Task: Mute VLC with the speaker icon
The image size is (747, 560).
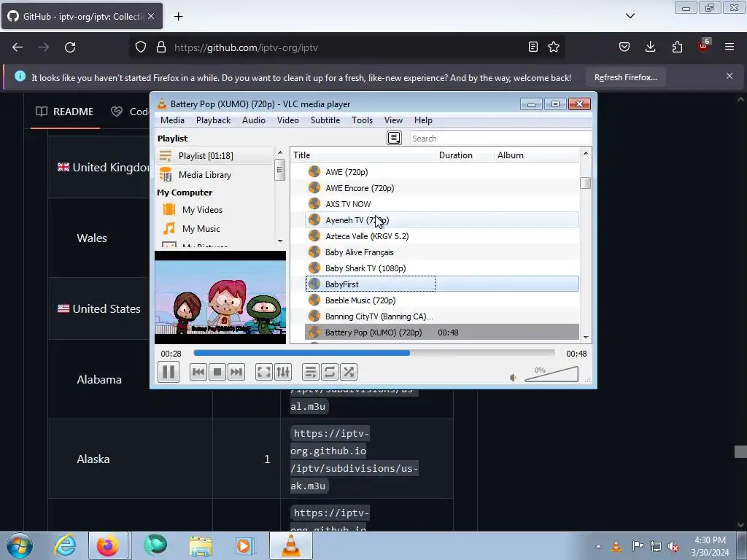Action: click(x=513, y=377)
